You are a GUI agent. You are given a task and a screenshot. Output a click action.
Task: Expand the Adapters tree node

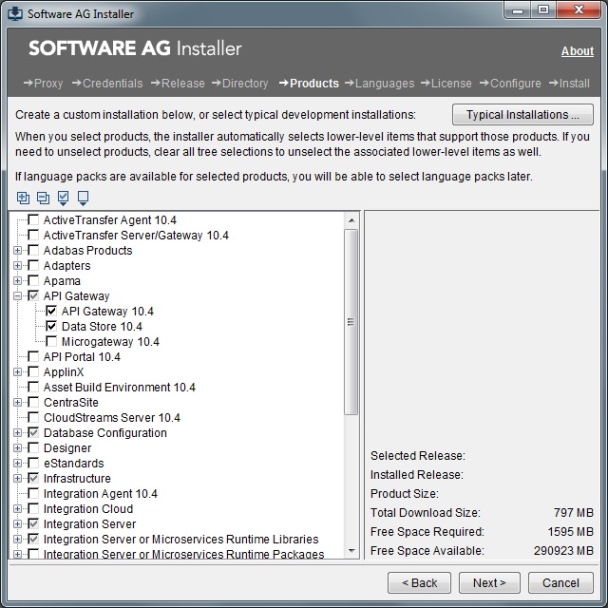(17, 266)
